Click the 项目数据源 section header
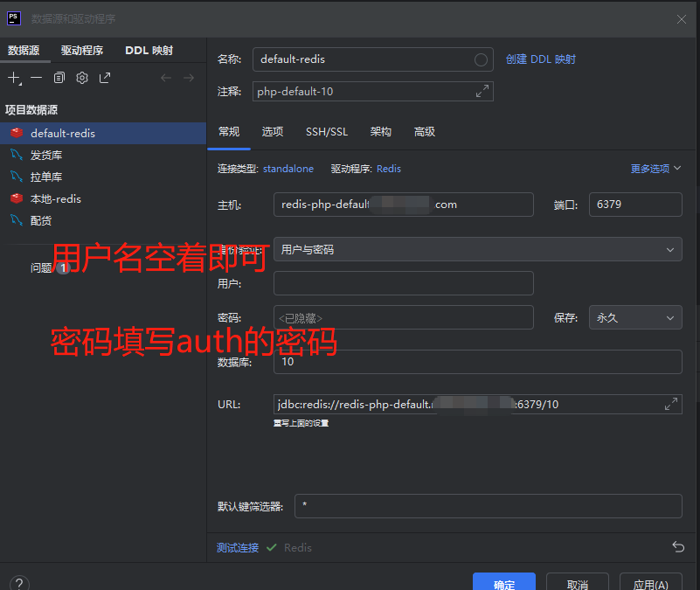 coord(31,110)
